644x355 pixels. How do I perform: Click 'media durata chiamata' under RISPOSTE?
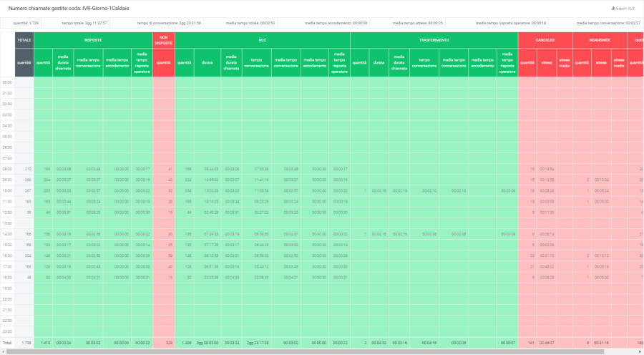click(x=63, y=63)
